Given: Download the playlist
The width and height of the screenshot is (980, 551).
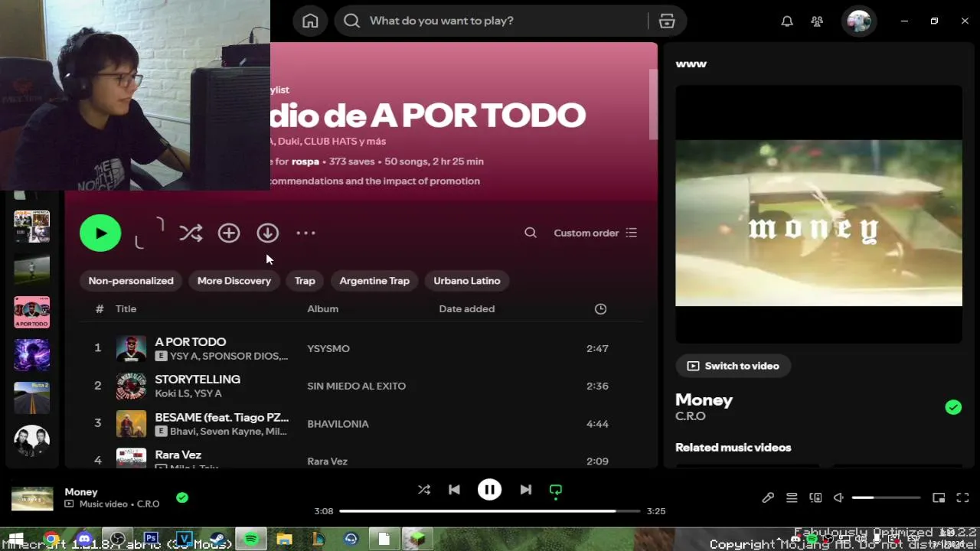Looking at the screenshot, I should pos(267,233).
